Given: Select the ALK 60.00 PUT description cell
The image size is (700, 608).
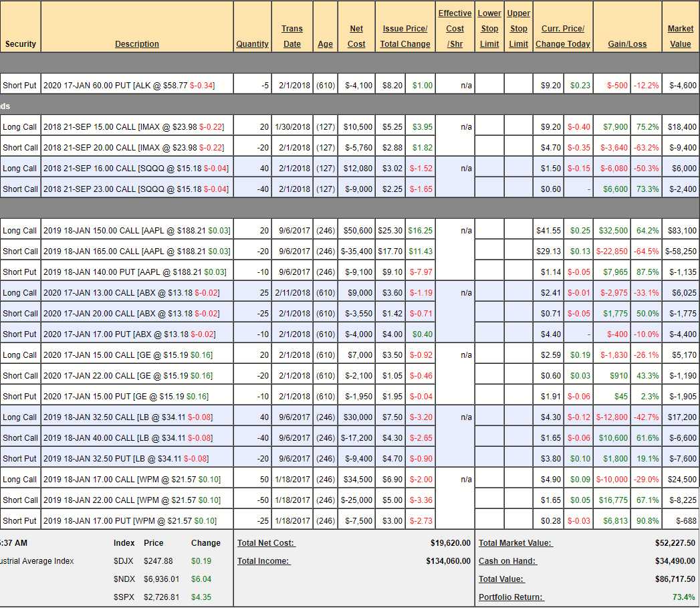Looking at the screenshot, I should [x=129, y=86].
